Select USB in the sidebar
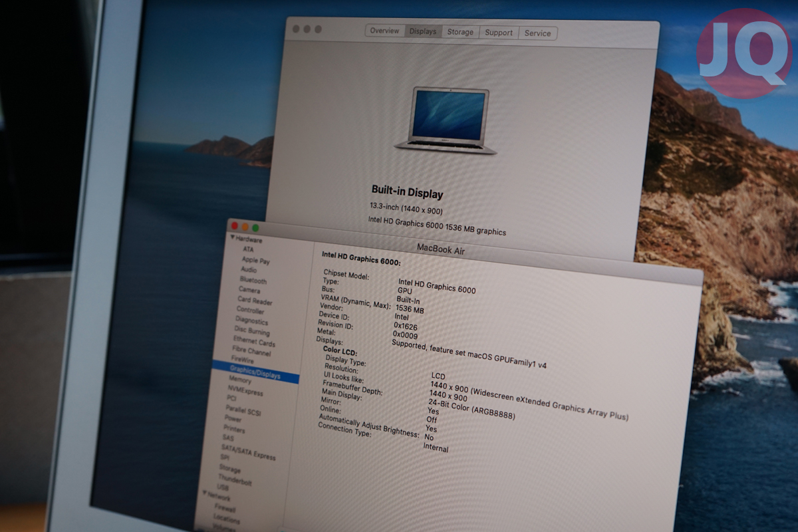The width and height of the screenshot is (798, 532). (223, 488)
